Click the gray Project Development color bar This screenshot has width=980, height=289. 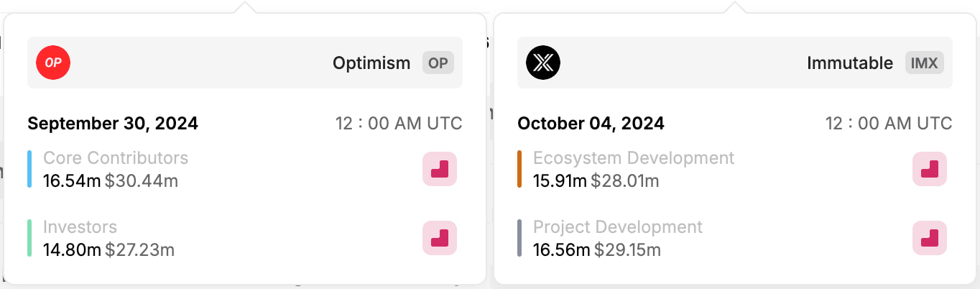(519, 238)
